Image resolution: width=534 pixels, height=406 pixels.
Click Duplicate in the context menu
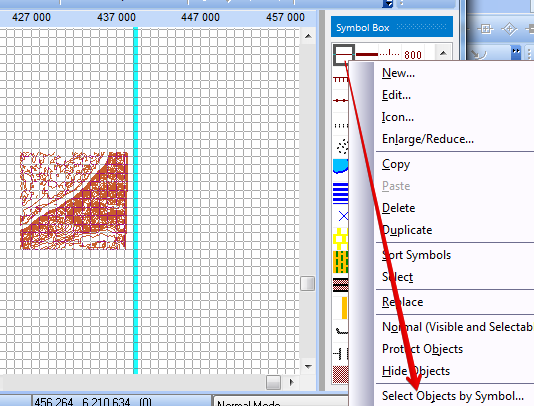coord(407,230)
